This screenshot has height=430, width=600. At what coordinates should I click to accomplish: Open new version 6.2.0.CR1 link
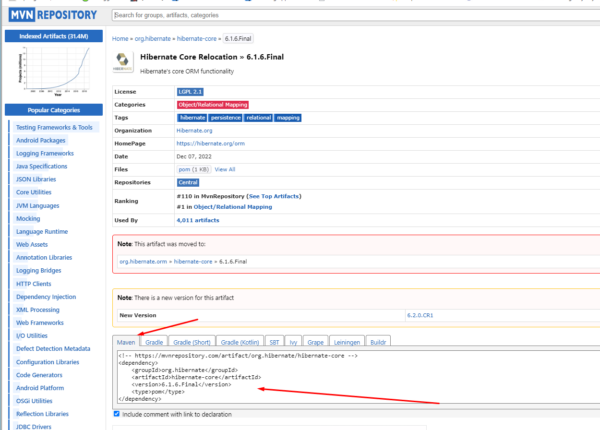pyautogui.click(x=420, y=315)
